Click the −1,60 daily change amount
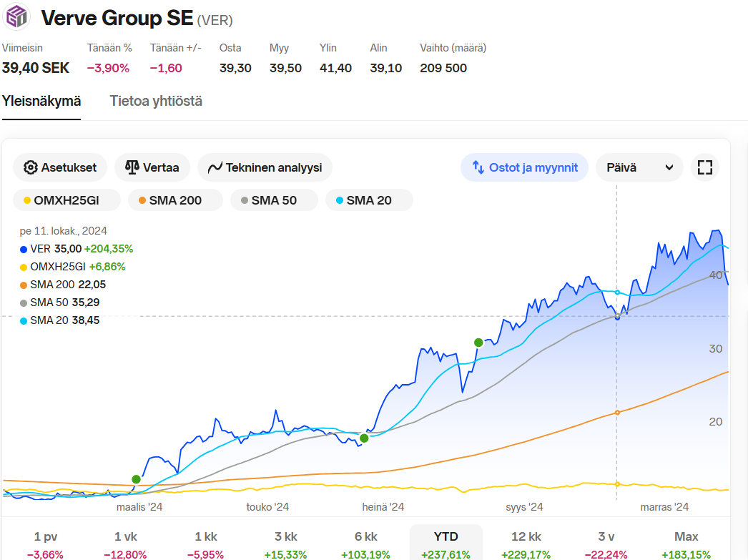Screen dimensions: 748x560 [166, 68]
